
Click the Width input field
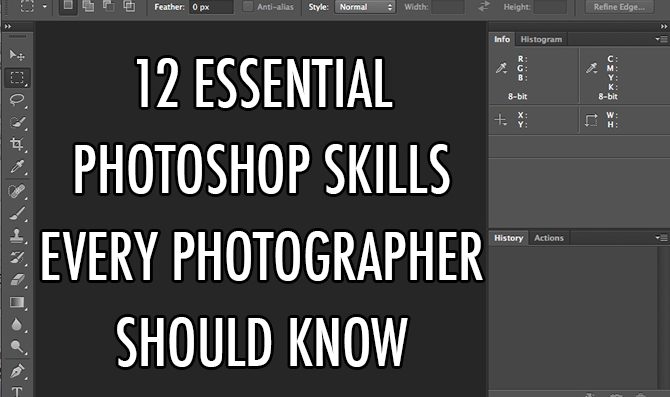pyautogui.click(x=448, y=7)
